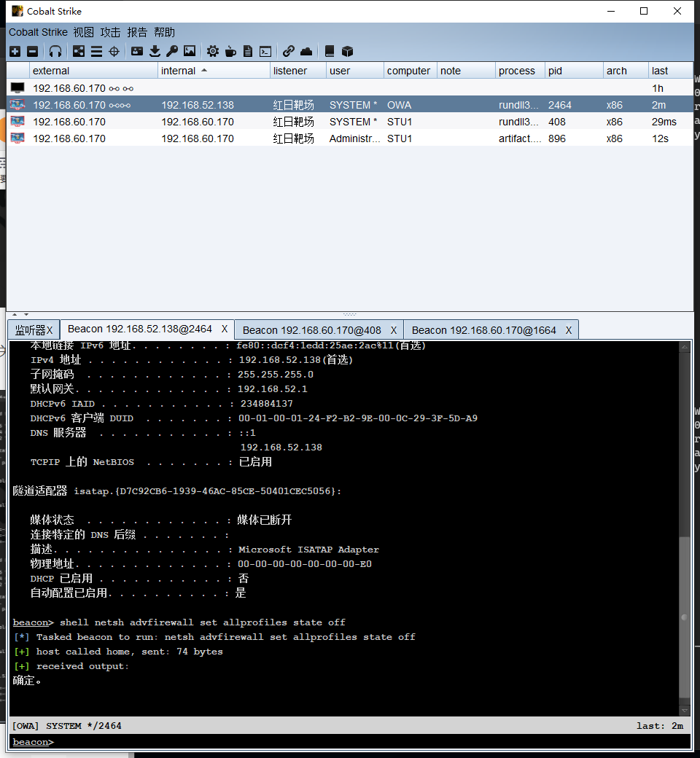Sort sessions by the internal column header
The width and height of the screenshot is (700, 758).
click(214, 71)
